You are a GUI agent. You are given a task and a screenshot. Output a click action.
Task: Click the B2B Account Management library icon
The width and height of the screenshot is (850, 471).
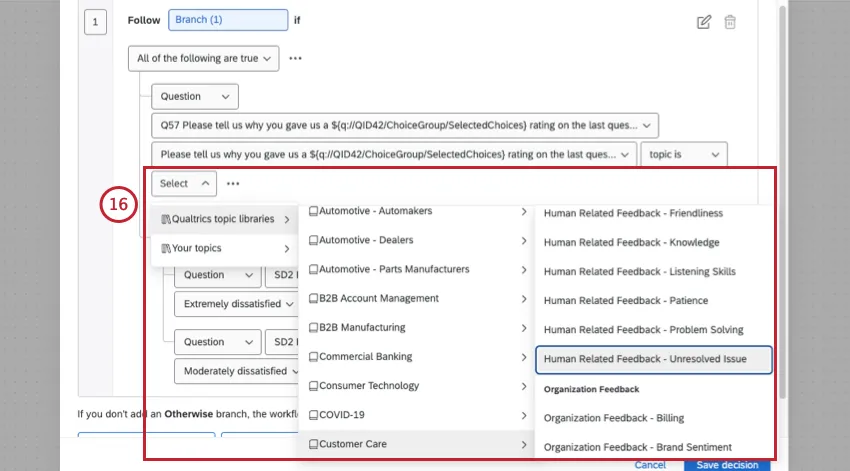[x=313, y=299]
